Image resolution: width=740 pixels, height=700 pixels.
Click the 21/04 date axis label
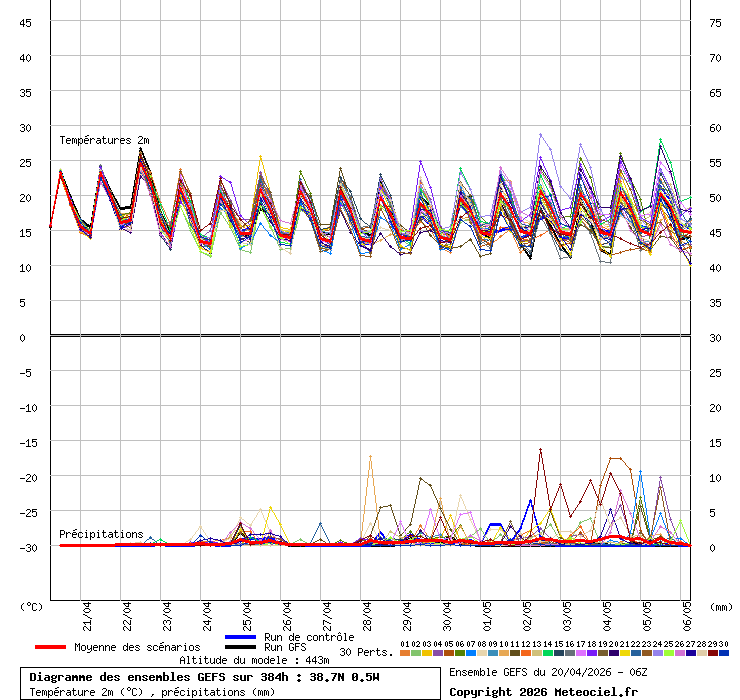88,612
